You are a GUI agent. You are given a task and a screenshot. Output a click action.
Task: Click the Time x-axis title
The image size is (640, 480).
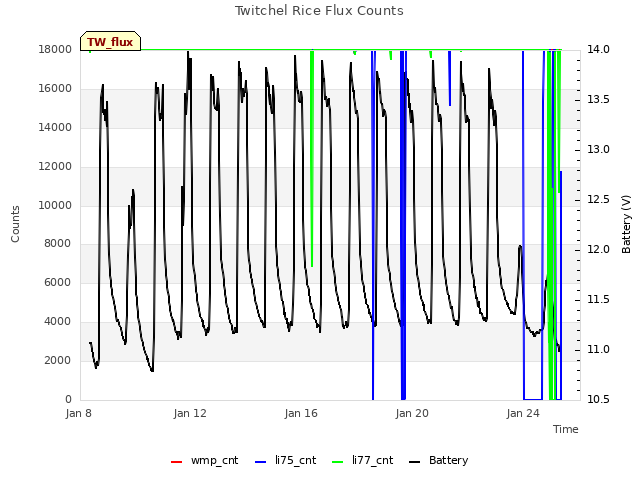566,429
